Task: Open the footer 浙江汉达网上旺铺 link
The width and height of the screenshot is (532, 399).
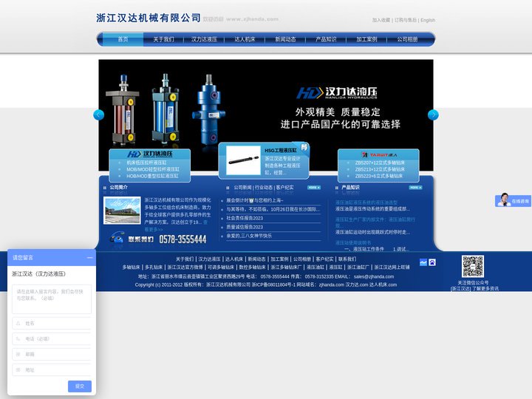Action: pyautogui.click(x=392, y=267)
